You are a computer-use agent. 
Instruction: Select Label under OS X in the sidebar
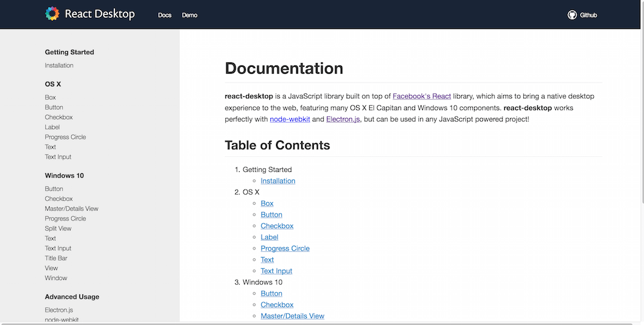52,127
